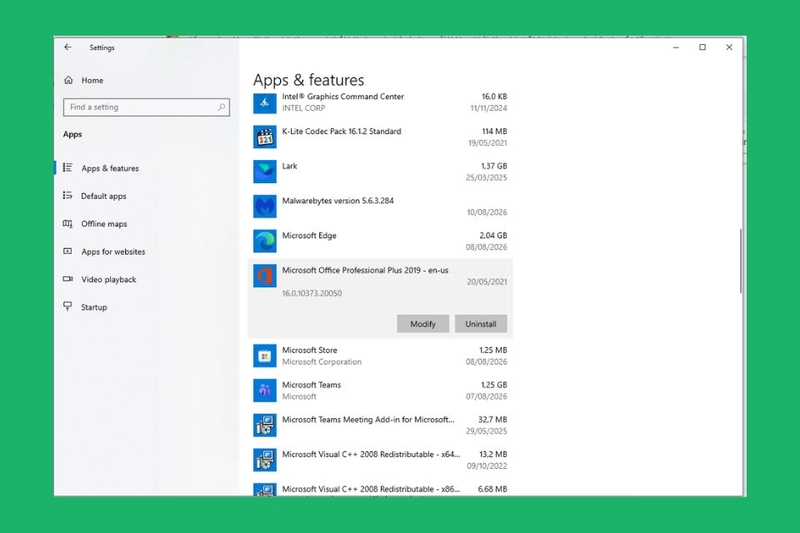Click the Uninstall button for Office
The width and height of the screenshot is (800, 533).
(x=481, y=324)
